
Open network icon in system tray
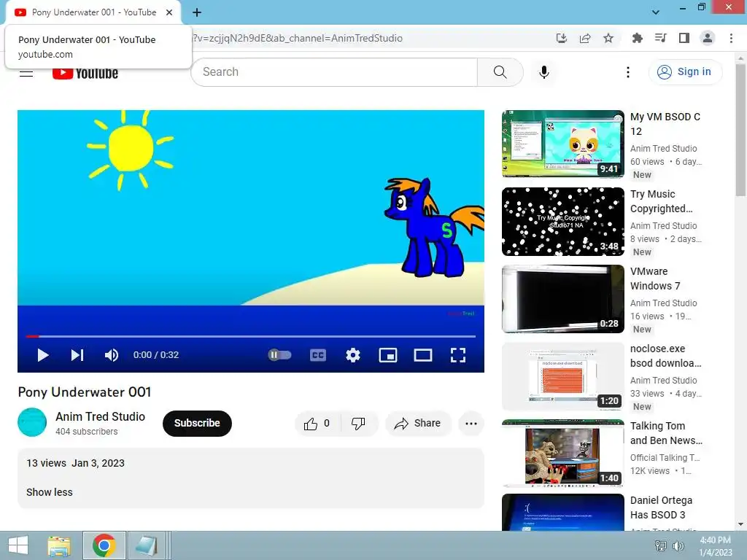(x=661, y=545)
